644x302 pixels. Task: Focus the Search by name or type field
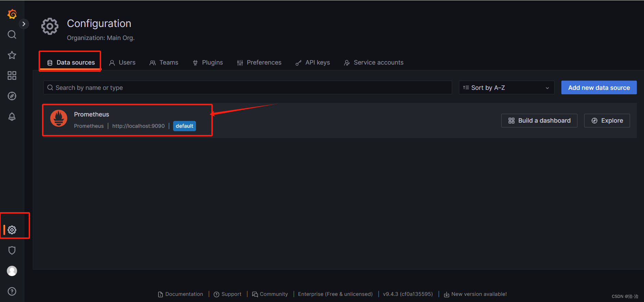pyautogui.click(x=248, y=87)
